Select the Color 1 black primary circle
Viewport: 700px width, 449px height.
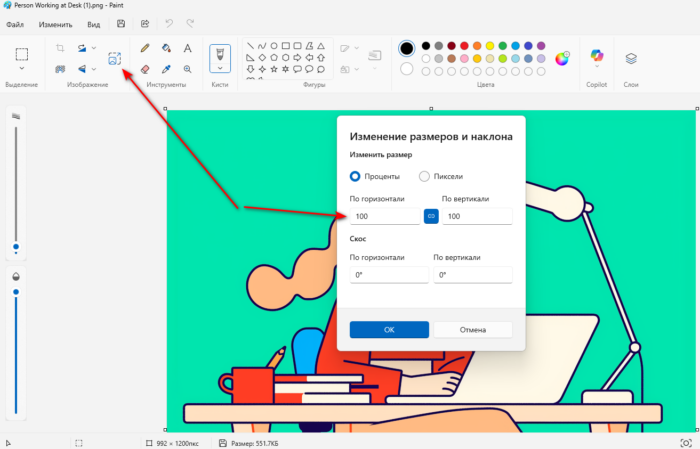(x=407, y=48)
